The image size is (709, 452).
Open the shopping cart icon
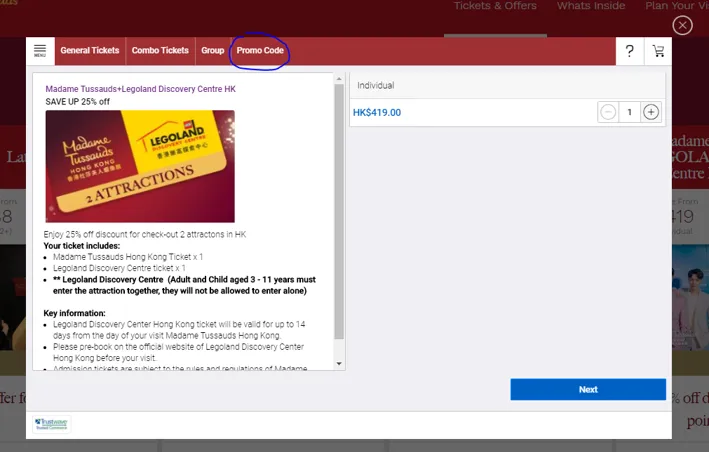658,51
